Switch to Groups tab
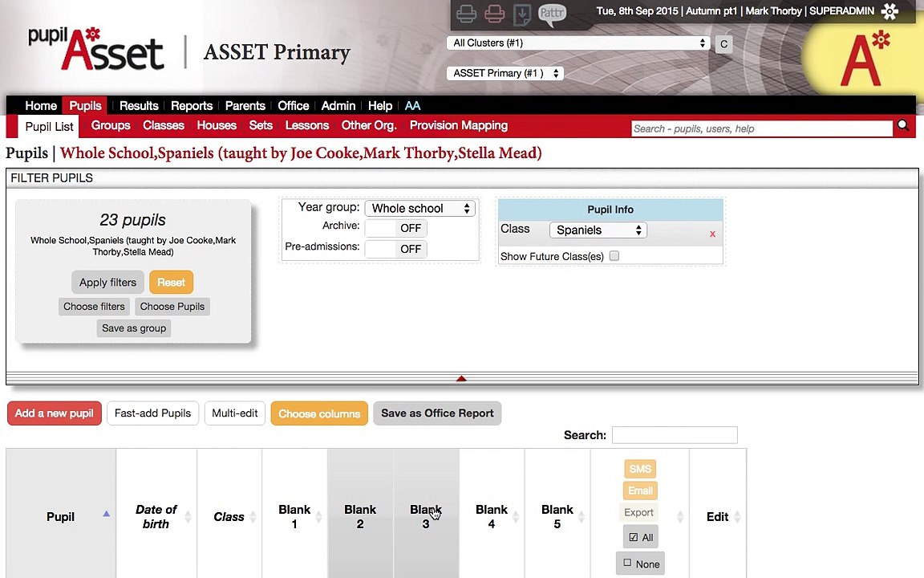This screenshot has width=924, height=578. pyautogui.click(x=111, y=125)
